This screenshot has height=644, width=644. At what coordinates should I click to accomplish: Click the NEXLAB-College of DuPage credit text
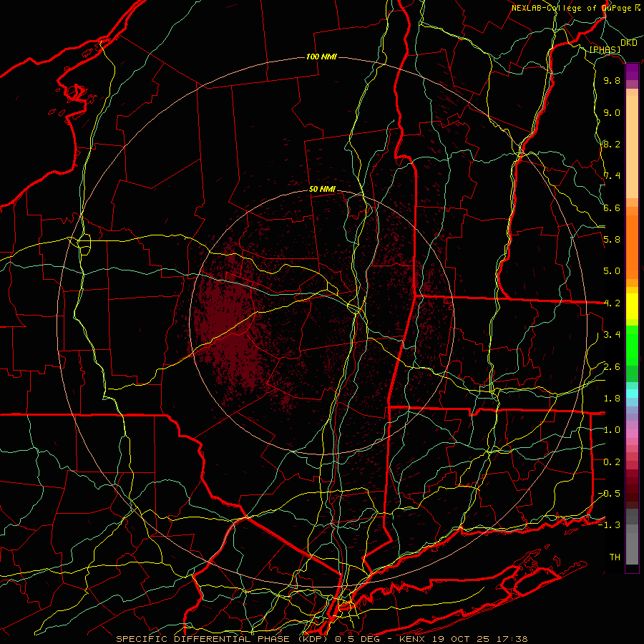tap(575, 8)
